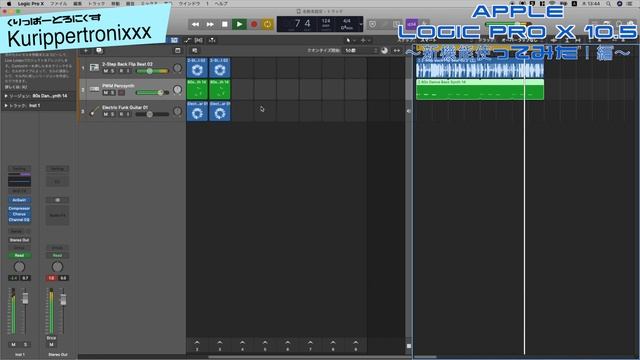Screen dimensions: 640x360
Task: Trigger first blue cell on Electric Funk Guitar
Action: (197, 111)
